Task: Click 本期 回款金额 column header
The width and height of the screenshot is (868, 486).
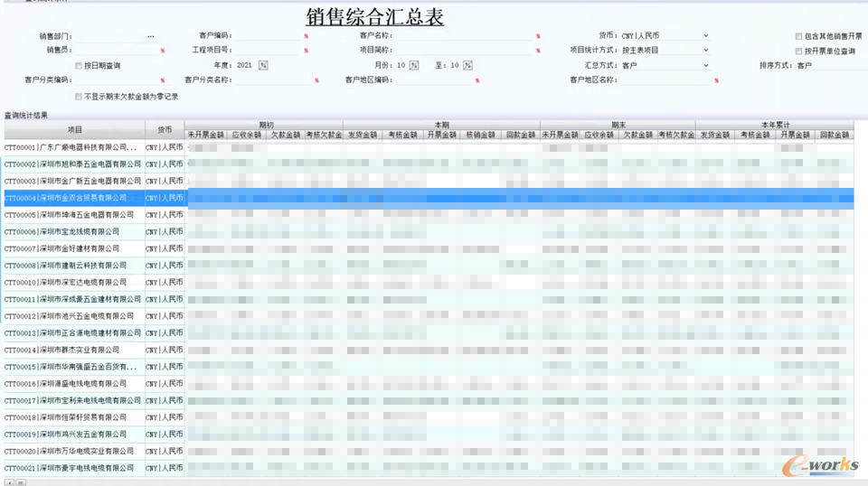Action: pos(521,135)
